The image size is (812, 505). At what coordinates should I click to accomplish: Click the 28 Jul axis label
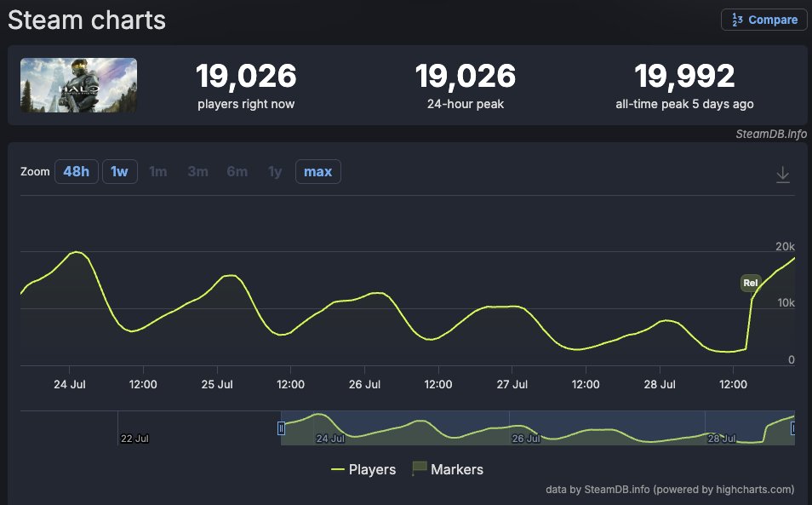(x=660, y=384)
